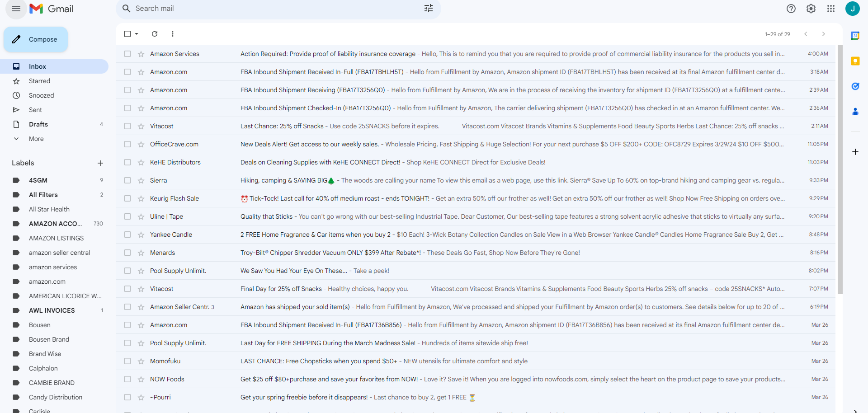
Task: Open the Sent folder
Action: click(x=54, y=110)
